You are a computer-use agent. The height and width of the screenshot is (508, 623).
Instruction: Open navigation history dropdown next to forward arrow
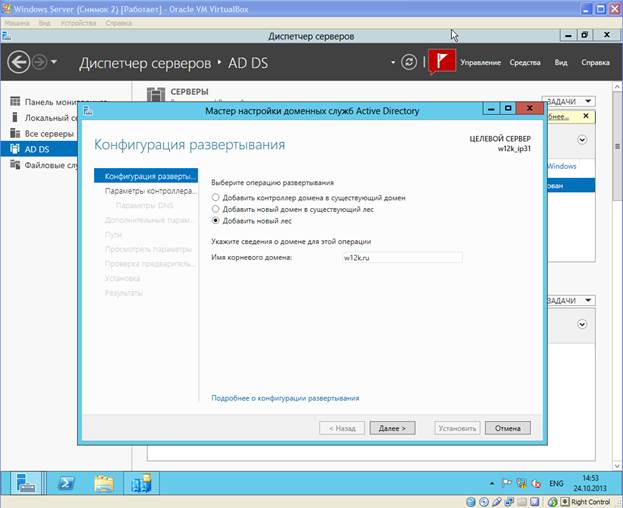[x=54, y=62]
